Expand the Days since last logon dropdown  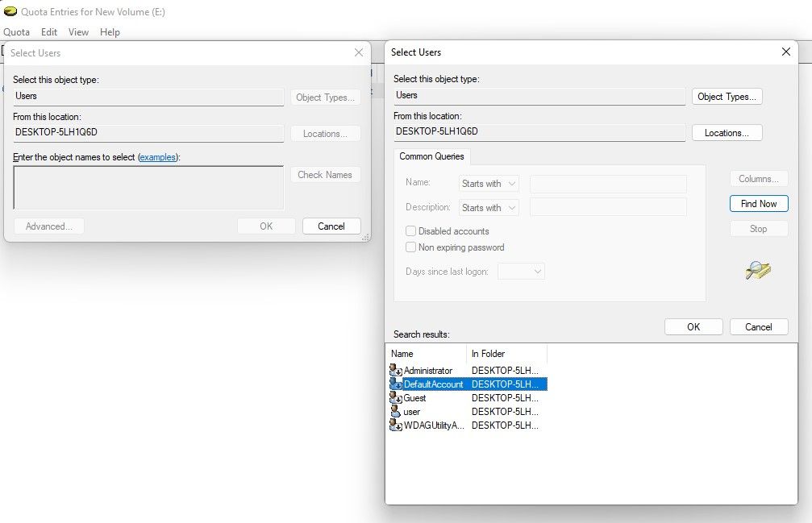(522, 272)
